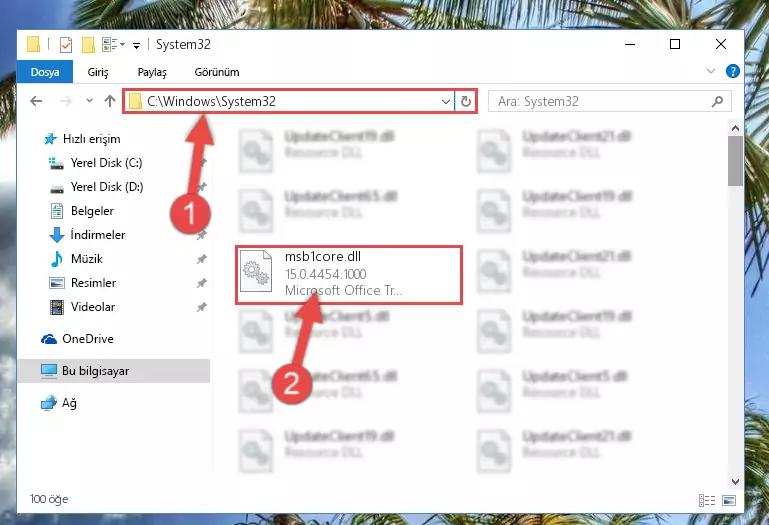The height and width of the screenshot is (525, 769).
Task: Select Hızlı erişim in the navigation pane
Action: point(91,139)
